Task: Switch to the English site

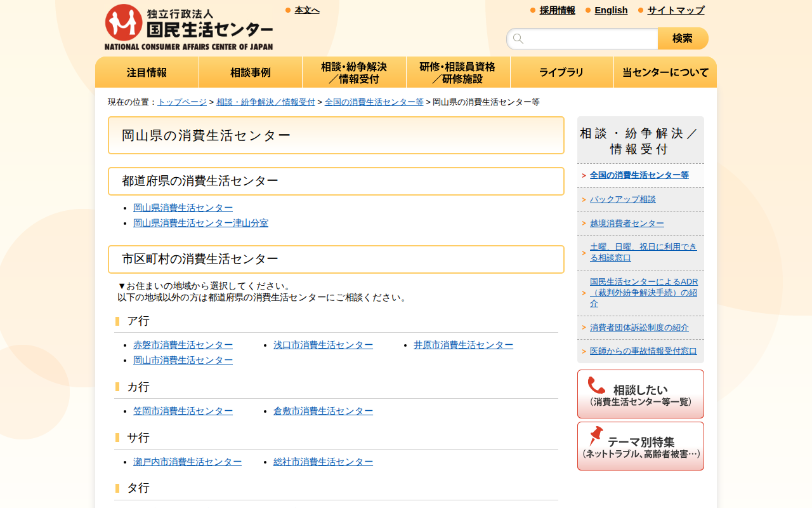Action: click(611, 10)
